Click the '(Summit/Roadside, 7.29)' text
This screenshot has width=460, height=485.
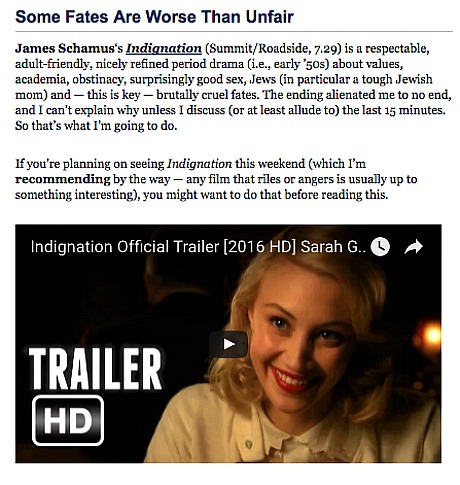273,49
